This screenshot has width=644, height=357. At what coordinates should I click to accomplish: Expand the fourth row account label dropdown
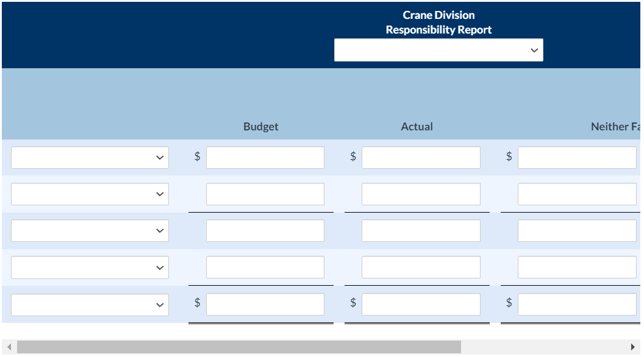coord(89,267)
